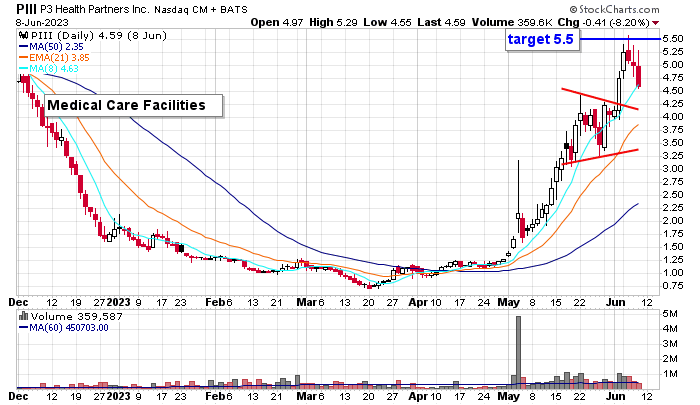Click the Chg -0.41 (-8.20%) value
This screenshot has height=405, width=700.
tap(604, 22)
